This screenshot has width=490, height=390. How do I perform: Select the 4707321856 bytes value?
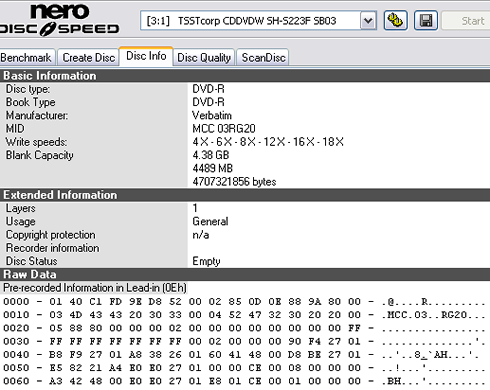(234, 182)
